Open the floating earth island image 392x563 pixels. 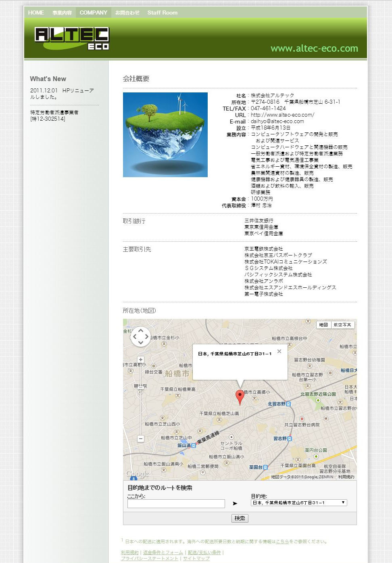(x=165, y=135)
